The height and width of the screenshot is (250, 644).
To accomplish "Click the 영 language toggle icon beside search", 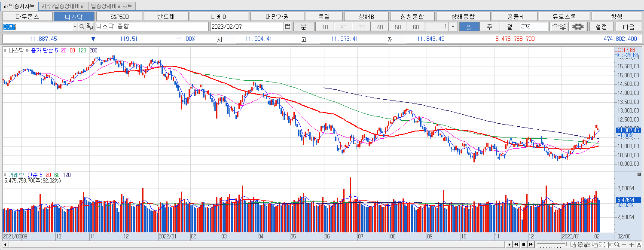I will pyautogui.click(x=89, y=27).
